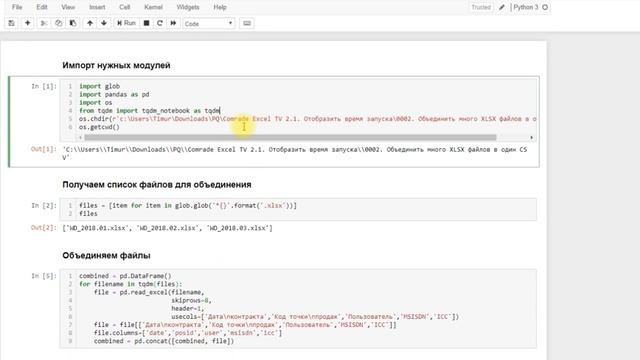Click the 'usecols=[' line in cell 5
640x360 pixels.
point(315,317)
